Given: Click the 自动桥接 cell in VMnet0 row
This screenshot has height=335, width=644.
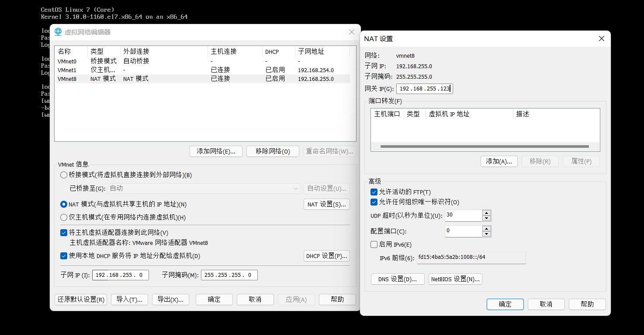Looking at the screenshot, I should point(136,61).
